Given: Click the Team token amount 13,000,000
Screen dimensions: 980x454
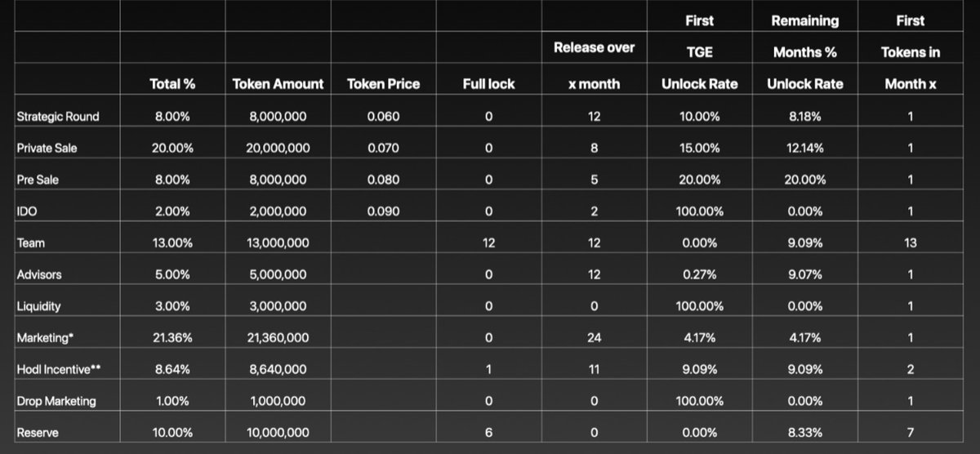Looking at the screenshot, I should click(x=278, y=243).
